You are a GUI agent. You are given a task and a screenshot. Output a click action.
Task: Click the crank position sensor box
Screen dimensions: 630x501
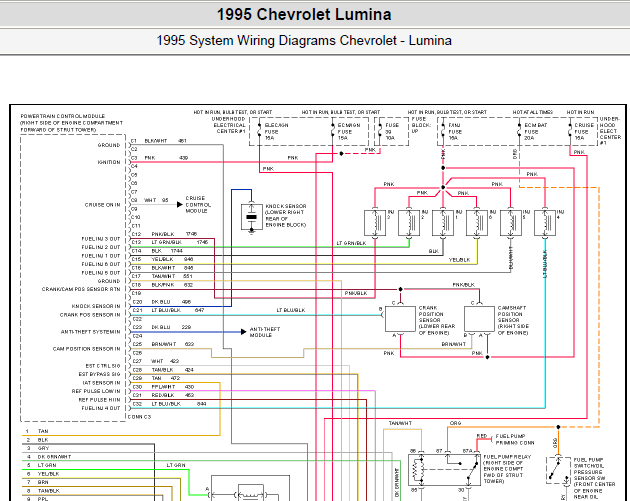pos(400,319)
